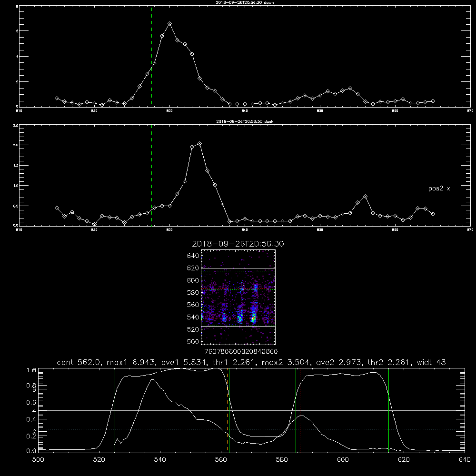This screenshot has height=476, width=476.
Task: Click the green vertical line just right of orange line
Action: (x=229, y=410)
